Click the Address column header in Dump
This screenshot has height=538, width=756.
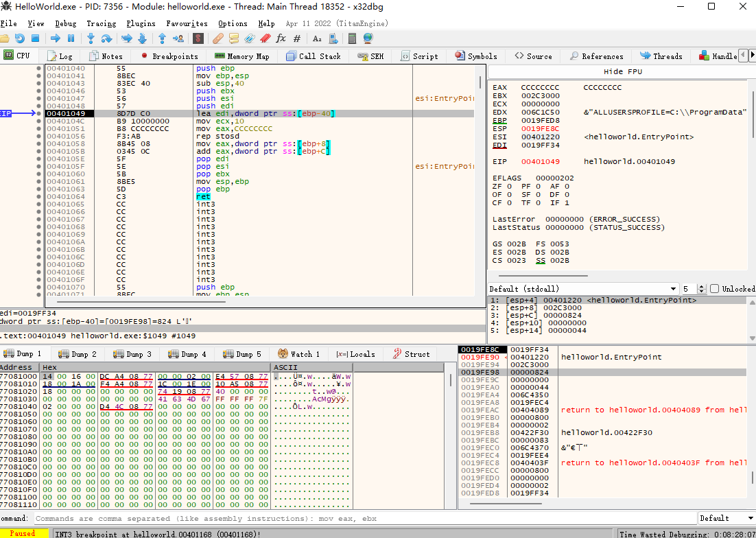click(19, 367)
